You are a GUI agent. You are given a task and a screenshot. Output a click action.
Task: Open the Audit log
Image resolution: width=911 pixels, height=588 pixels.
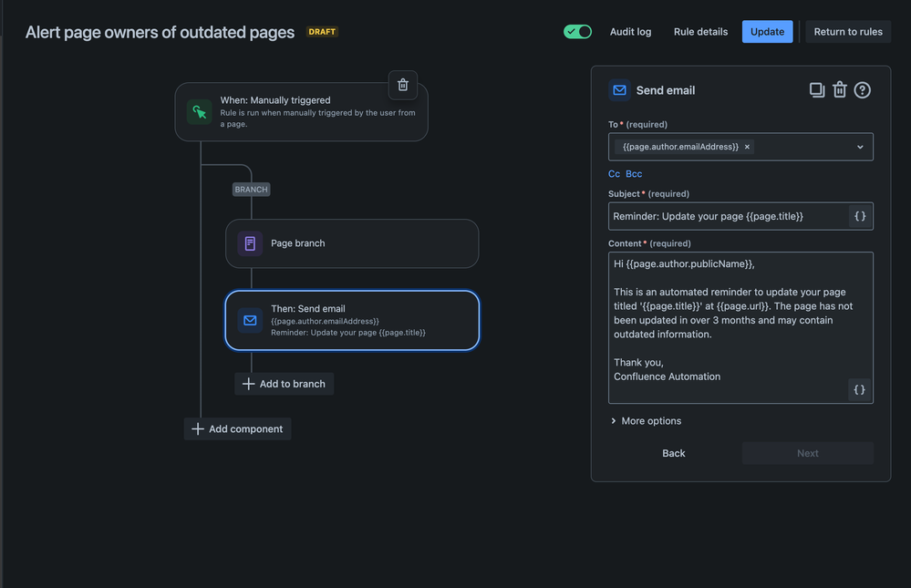pos(630,32)
